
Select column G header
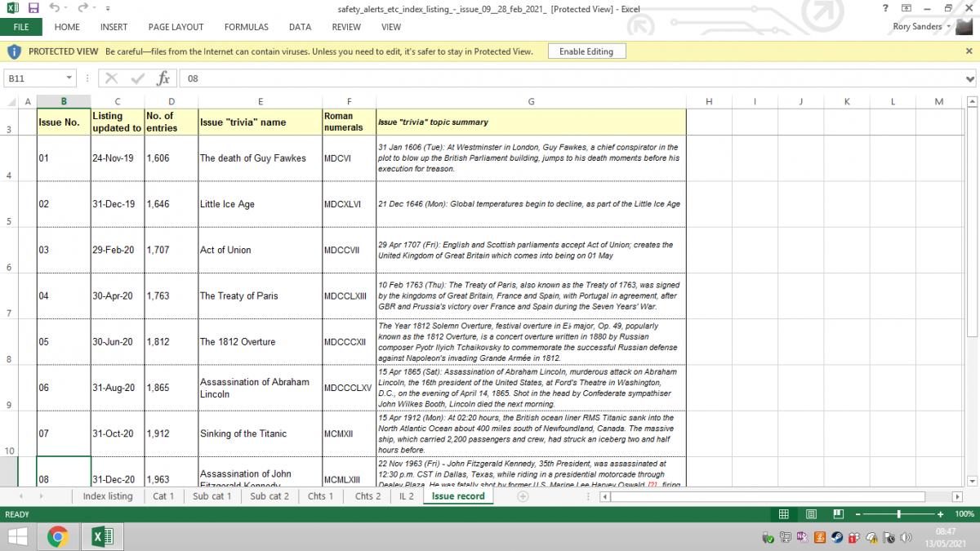[x=531, y=102]
